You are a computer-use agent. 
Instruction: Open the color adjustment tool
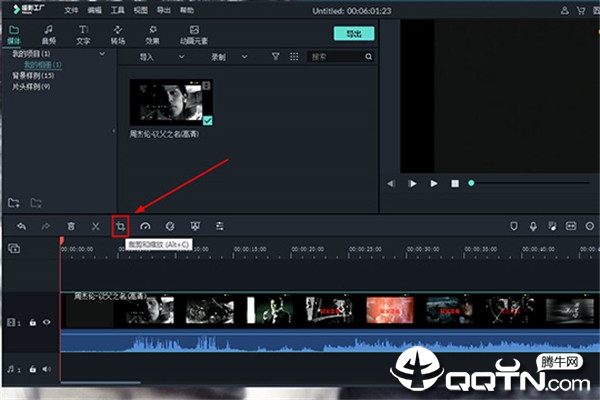point(170,226)
